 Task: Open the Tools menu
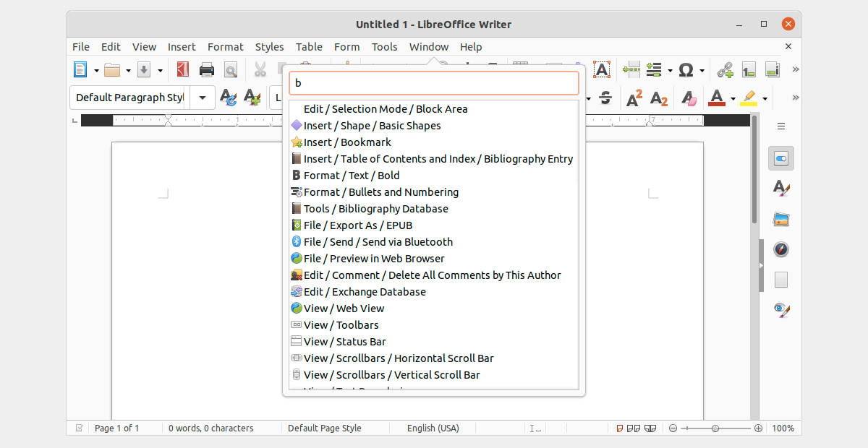pyautogui.click(x=384, y=46)
